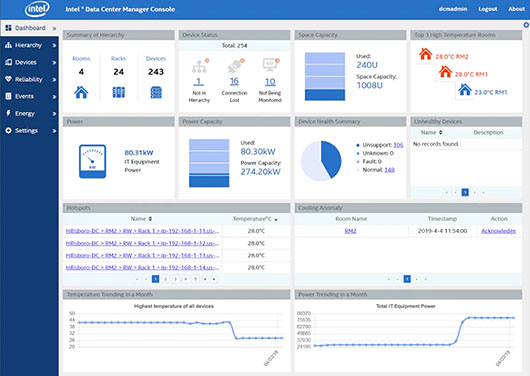Click the red house icon for 28.0°C RM2
This screenshot has height=376, width=530.
425,54
